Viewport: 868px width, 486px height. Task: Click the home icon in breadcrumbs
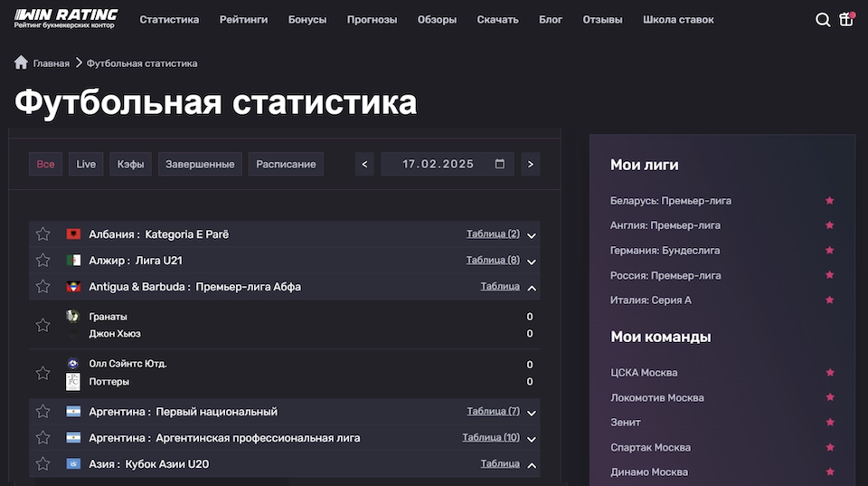point(22,63)
